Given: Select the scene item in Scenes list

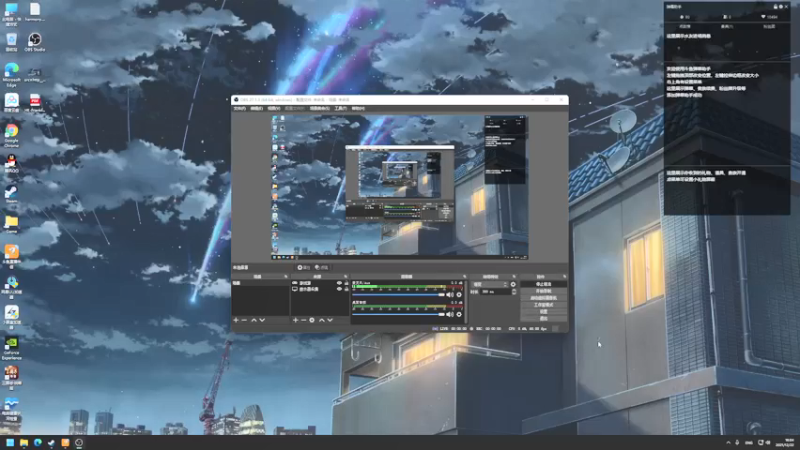Looking at the screenshot, I should (x=260, y=283).
